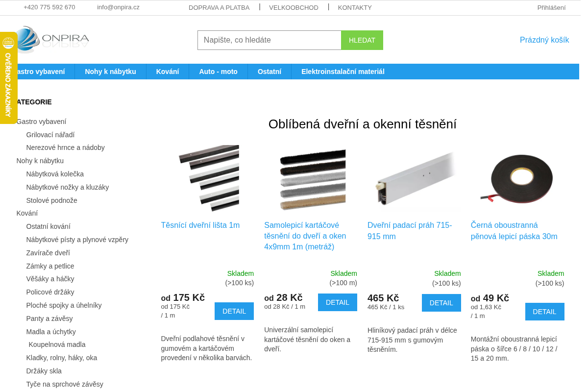Image resolution: width=588 pixels, height=392 pixels.
Task: Click the HLEDAT search button
Action: [x=362, y=40]
